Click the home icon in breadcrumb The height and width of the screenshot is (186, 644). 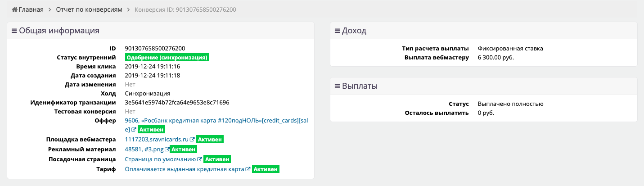click(15, 9)
